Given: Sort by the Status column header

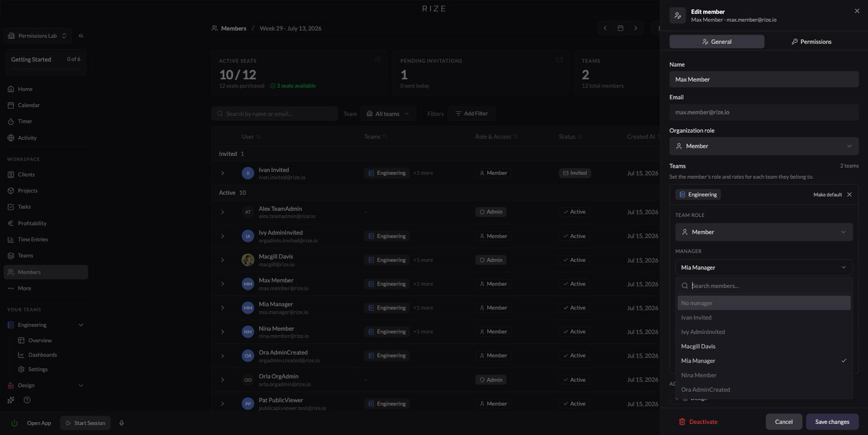Looking at the screenshot, I should click(x=571, y=136).
